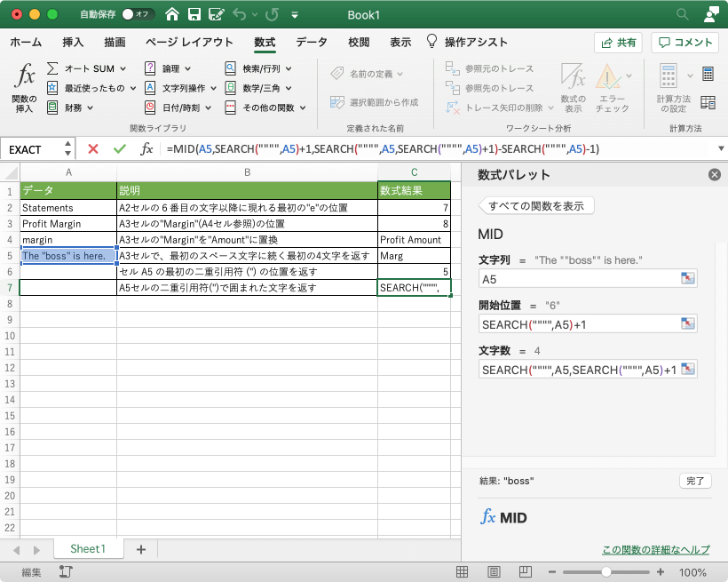Open この関数の詳細なヘルプ link
This screenshot has width=728, height=582.
656,549
